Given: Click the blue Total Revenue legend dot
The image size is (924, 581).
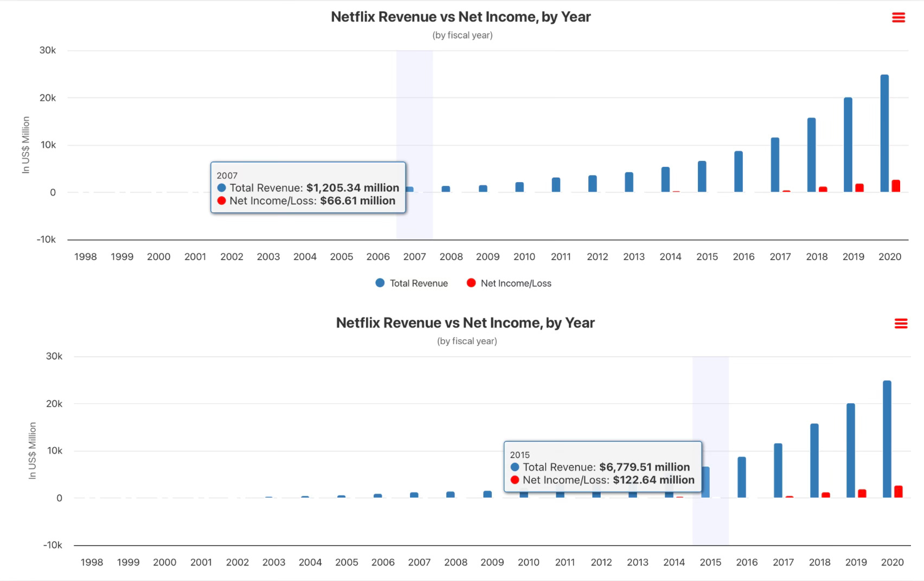Looking at the screenshot, I should click(x=380, y=283).
